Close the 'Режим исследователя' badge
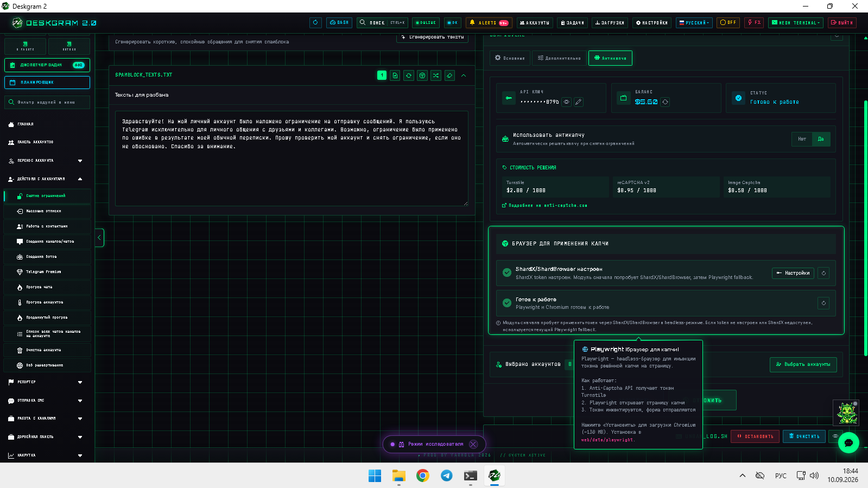The width and height of the screenshot is (868, 488). [473, 444]
